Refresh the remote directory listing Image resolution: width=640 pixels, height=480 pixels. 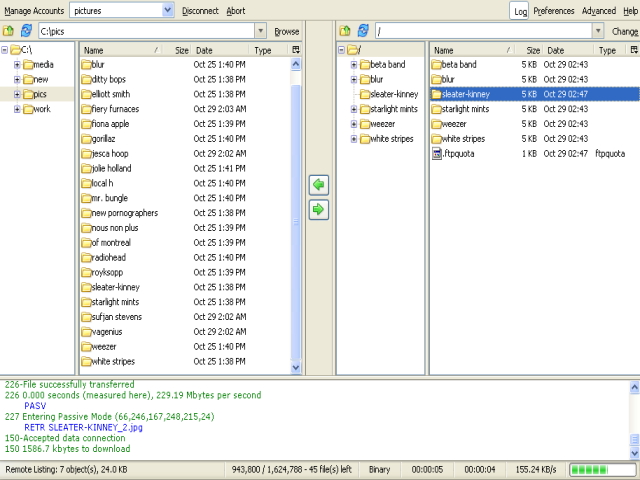click(x=362, y=31)
